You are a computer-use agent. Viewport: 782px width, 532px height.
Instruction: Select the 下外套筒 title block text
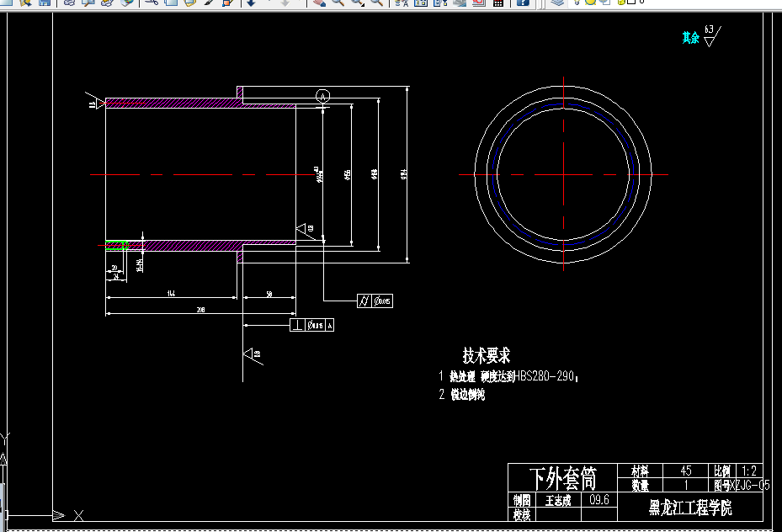563,478
